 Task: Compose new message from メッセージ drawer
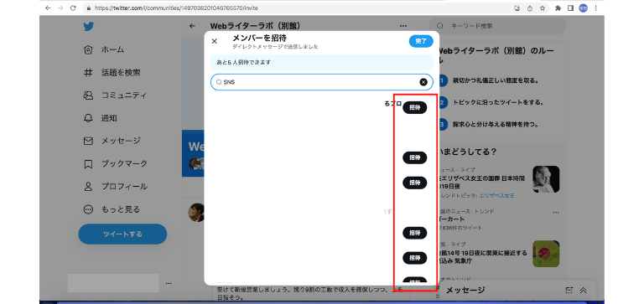569,290
